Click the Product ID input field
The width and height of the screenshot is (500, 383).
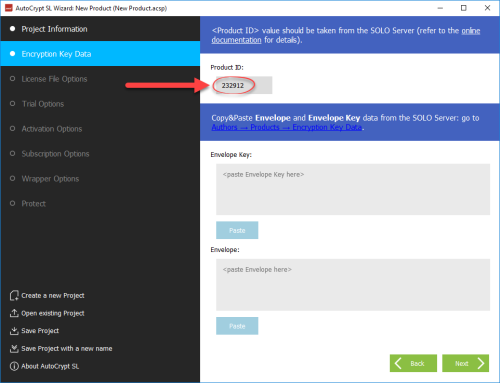click(244, 85)
